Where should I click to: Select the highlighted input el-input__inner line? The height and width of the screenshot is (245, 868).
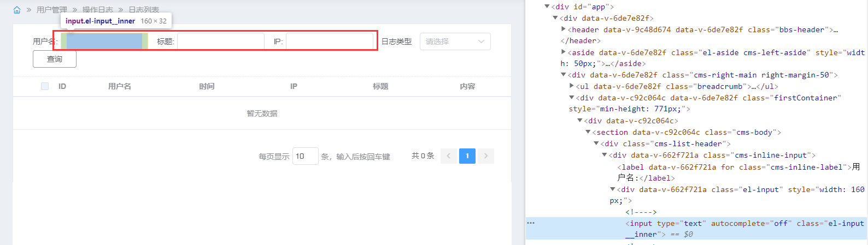click(696, 229)
